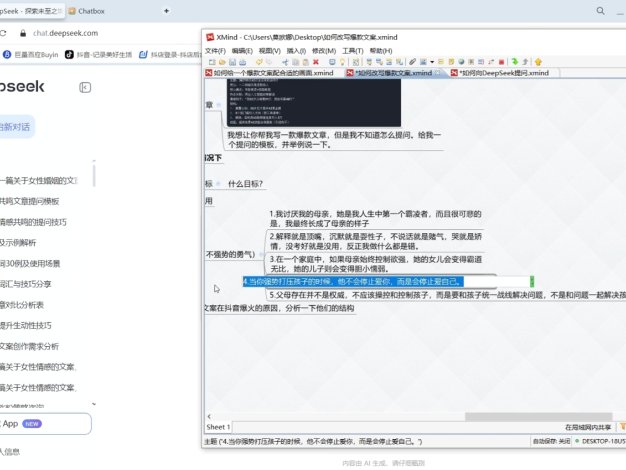Click the gray drill-up arrow icon in XMind toolbar
Viewport: 626px width, 470px height.
pos(525,62)
